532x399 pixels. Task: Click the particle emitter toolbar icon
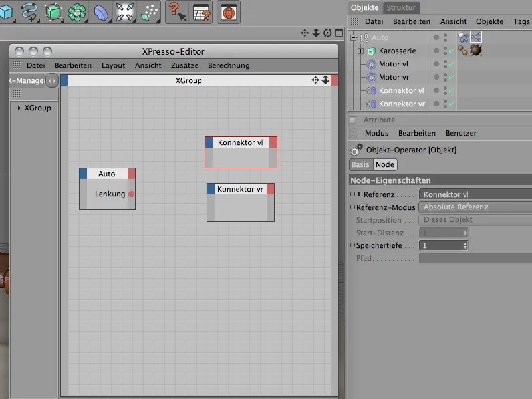click(x=150, y=11)
